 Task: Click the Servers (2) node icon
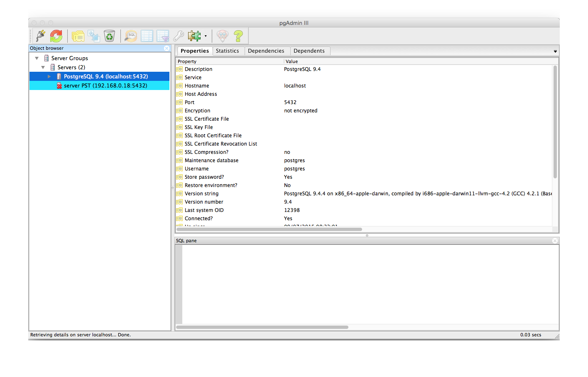(x=53, y=67)
